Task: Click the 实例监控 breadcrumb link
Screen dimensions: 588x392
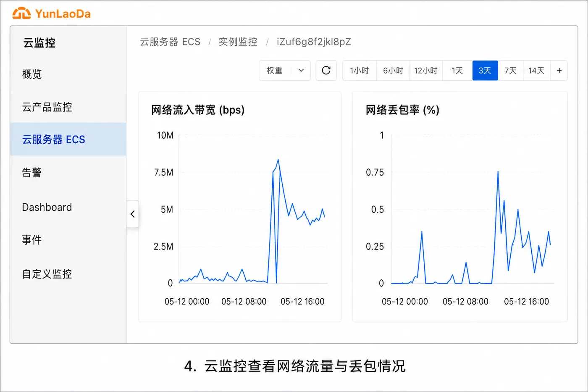Action: pos(238,42)
